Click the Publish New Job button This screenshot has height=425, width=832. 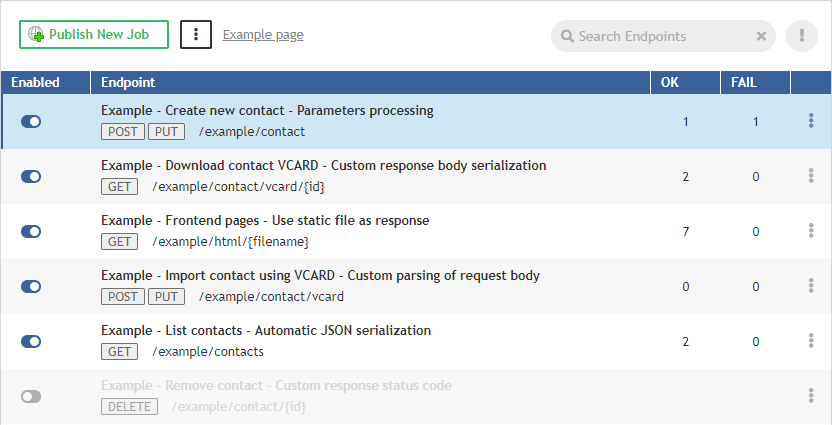coord(94,34)
